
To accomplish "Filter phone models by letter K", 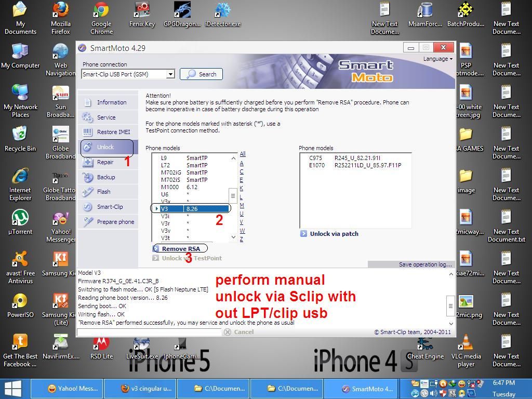I will point(242,188).
